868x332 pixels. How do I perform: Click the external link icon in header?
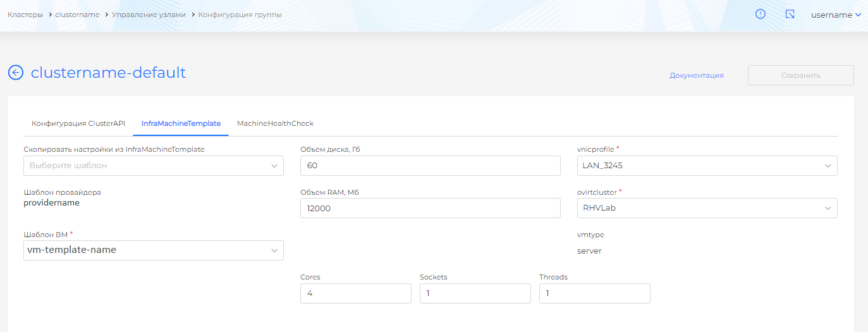click(790, 14)
